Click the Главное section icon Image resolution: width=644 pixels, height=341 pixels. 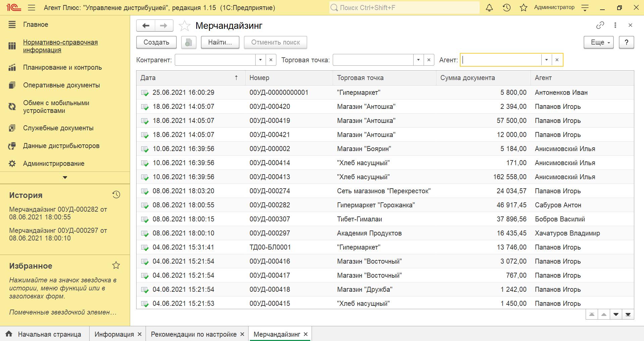[12, 24]
